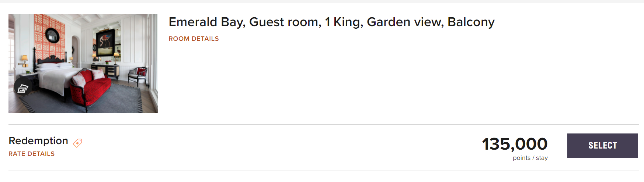Click the Emerald Bay room title
The height and width of the screenshot is (182, 644).
331,22
